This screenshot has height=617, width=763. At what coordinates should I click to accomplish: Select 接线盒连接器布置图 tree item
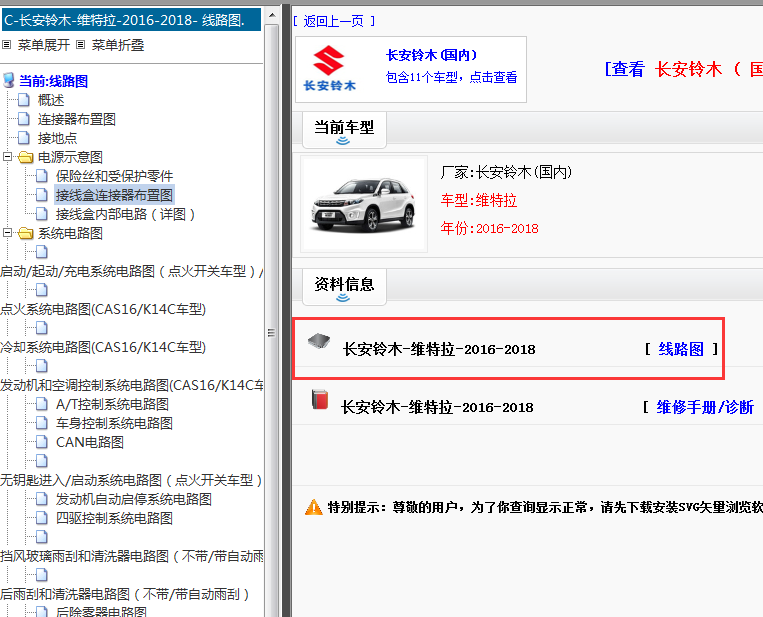(x=114, y=195)
